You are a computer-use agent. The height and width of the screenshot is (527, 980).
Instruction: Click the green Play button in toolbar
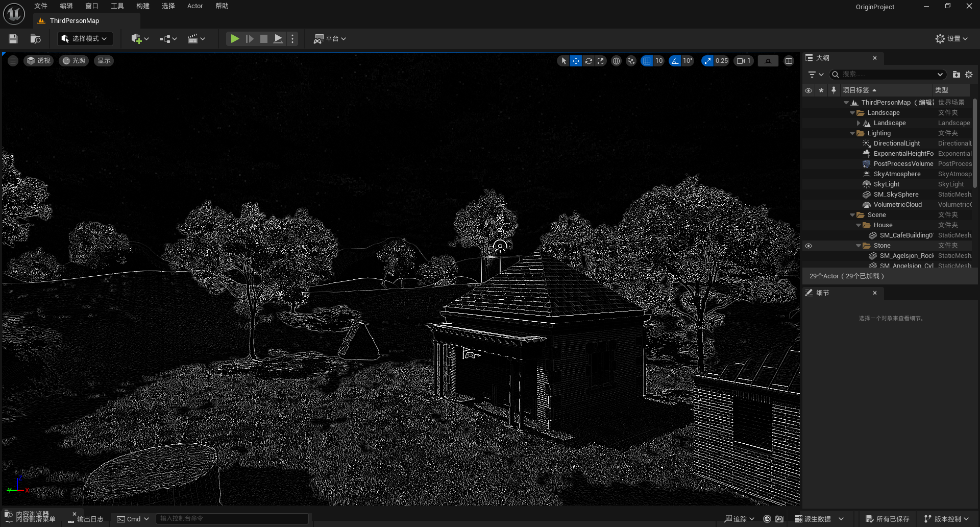click(234, 39)
